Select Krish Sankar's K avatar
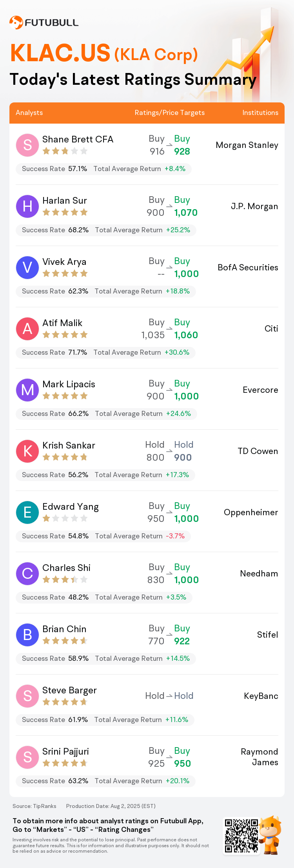Viewport: 294px width, 868px height. pyautogui.click(x=27, y=451)
